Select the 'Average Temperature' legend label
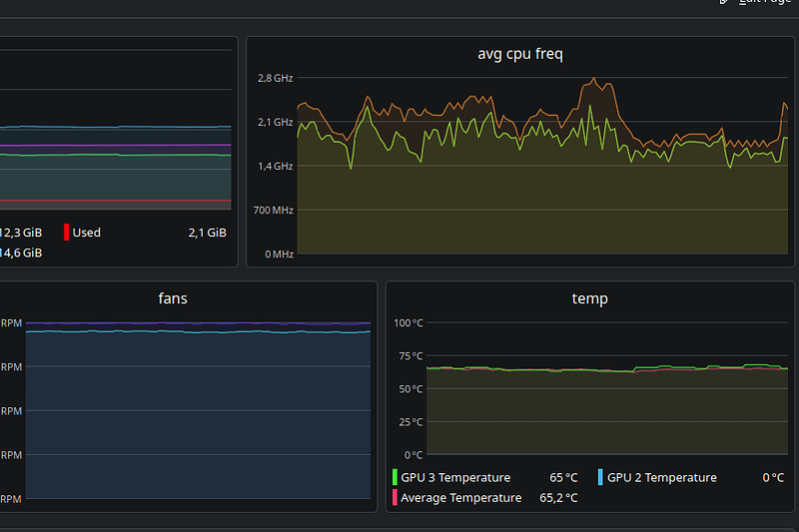This screenshot has width=799, height=532. [x=461, y=498]
